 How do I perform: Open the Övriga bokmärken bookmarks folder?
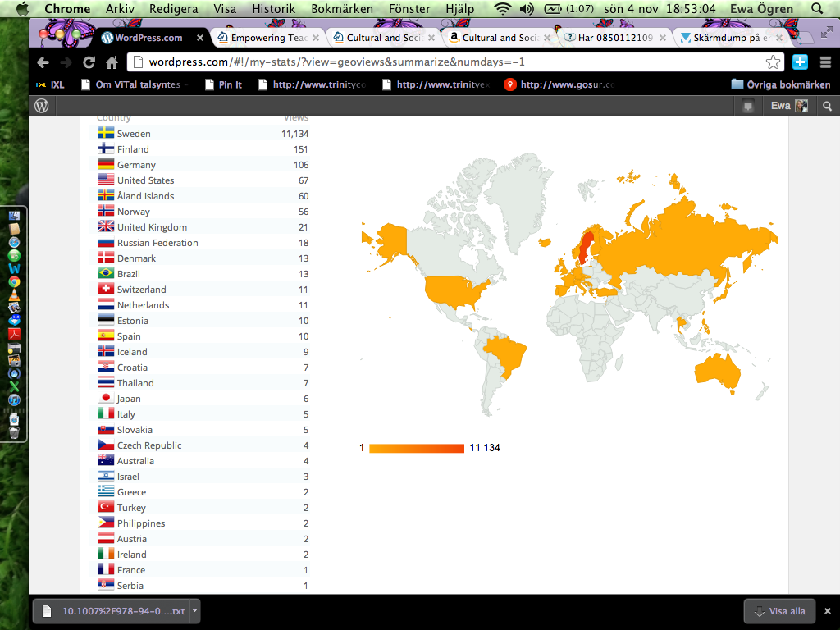pyautogui.click(x=780, y=84)
